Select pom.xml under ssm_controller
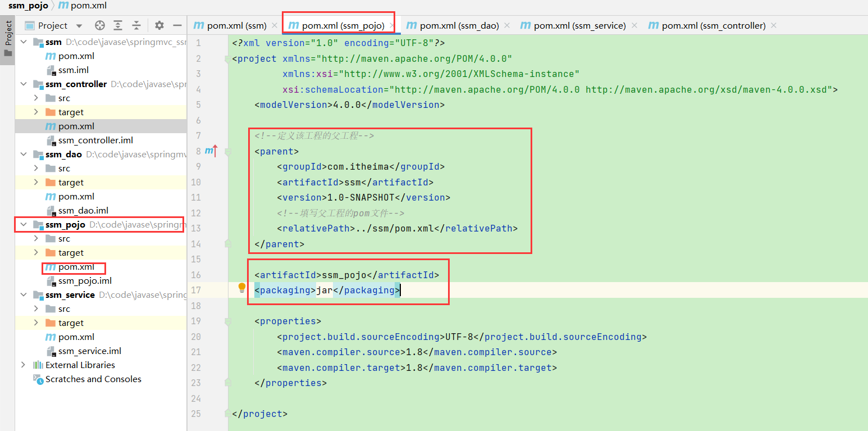The height and width of the screenshot is (431, 868). pyautogui.click(x=76, y=126)
